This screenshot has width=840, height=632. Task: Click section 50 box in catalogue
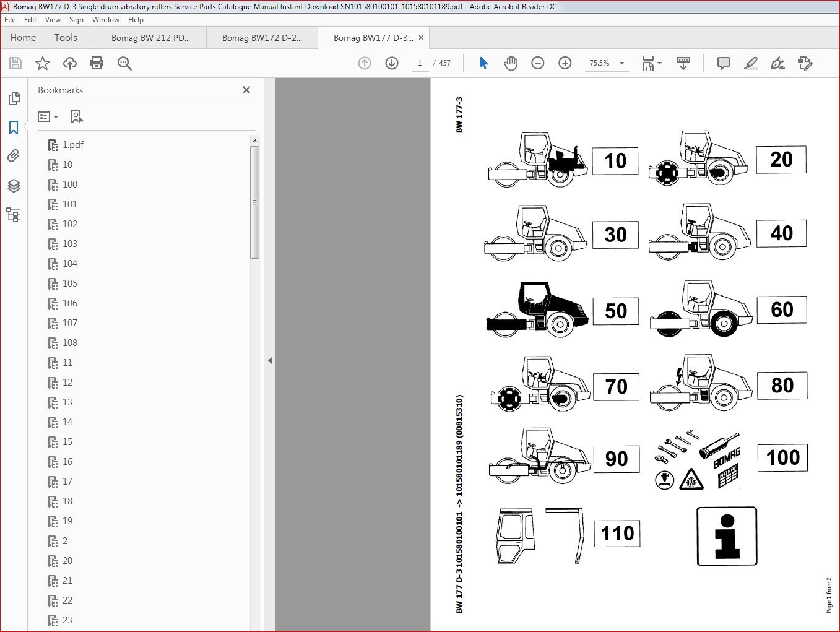click(616, 311)
